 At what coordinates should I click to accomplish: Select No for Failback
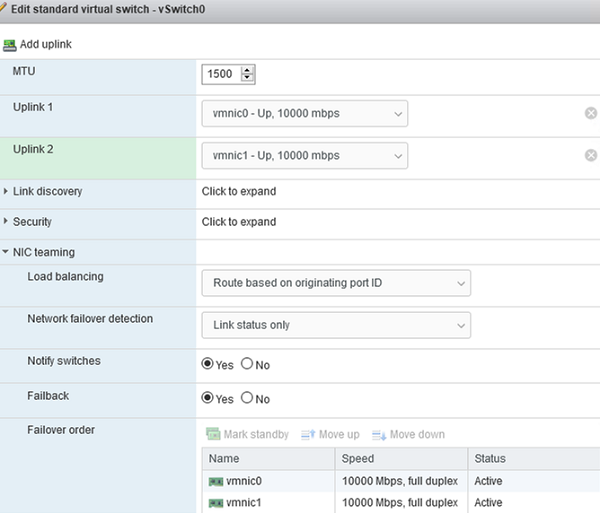(x=247, y=398)
